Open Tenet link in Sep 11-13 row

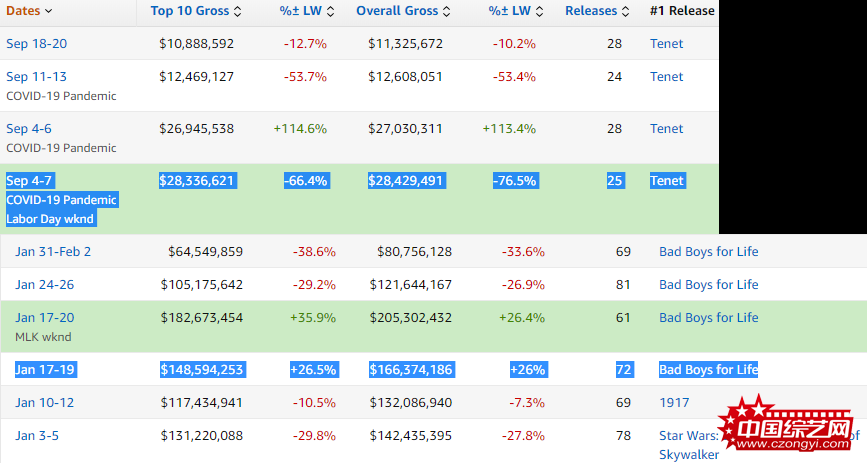(666, 77)
